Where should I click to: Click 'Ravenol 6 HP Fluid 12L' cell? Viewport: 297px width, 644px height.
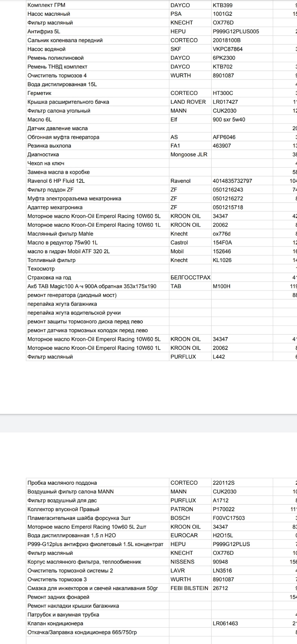(x=98, y=181)
